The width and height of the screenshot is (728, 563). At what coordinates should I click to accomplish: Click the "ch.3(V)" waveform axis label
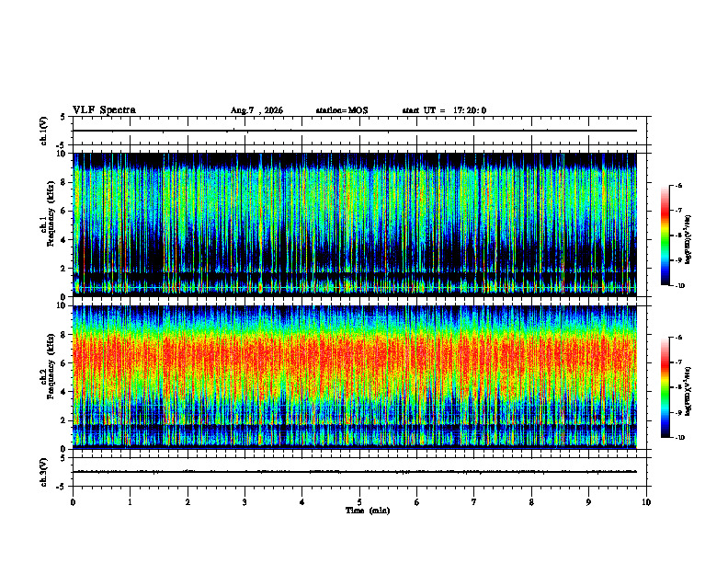[43, 472]
